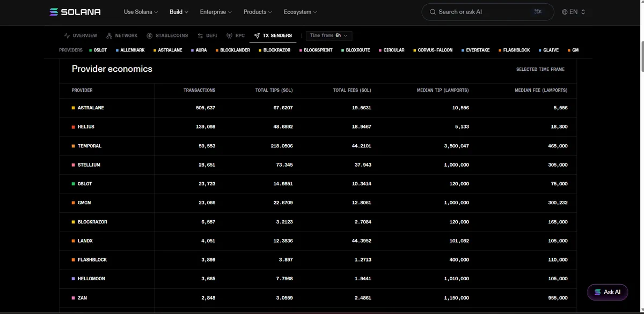Click the 505,637 transactions value
This screenshot has width=644, height=314.
[206, 108]
